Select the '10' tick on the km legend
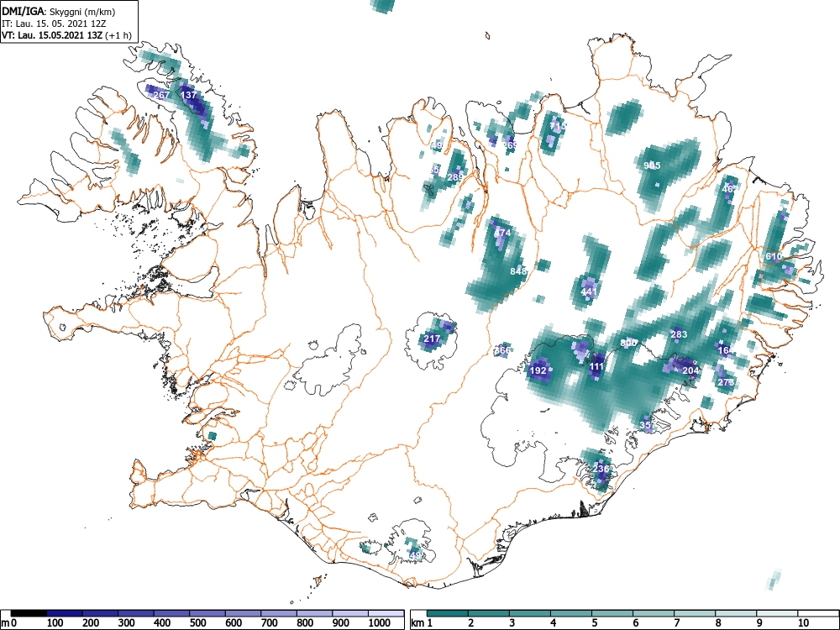Screen dimensions: 840x630 (803, 623)
